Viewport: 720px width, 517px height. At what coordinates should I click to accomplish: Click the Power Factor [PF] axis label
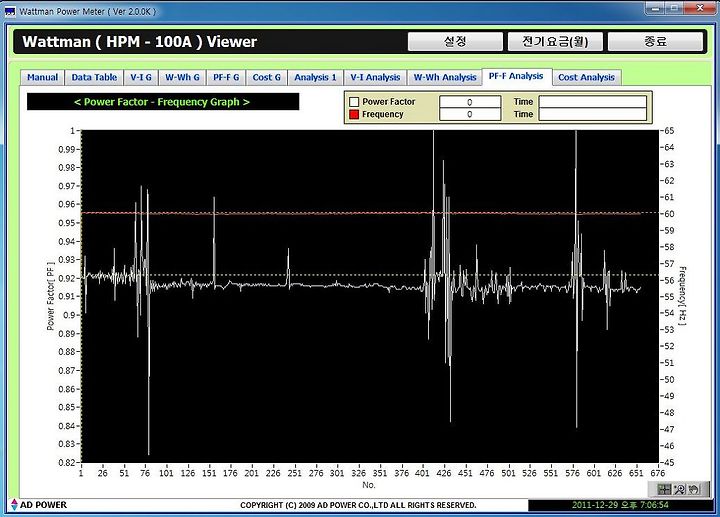point(51,296)
